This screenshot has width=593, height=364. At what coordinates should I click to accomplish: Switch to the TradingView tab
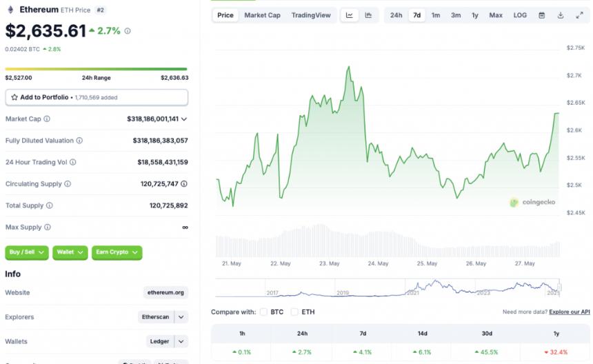[311, 15]
